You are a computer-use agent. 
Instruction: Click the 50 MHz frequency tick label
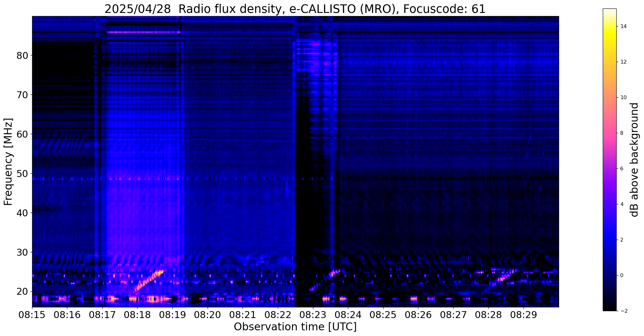point(22,174)
